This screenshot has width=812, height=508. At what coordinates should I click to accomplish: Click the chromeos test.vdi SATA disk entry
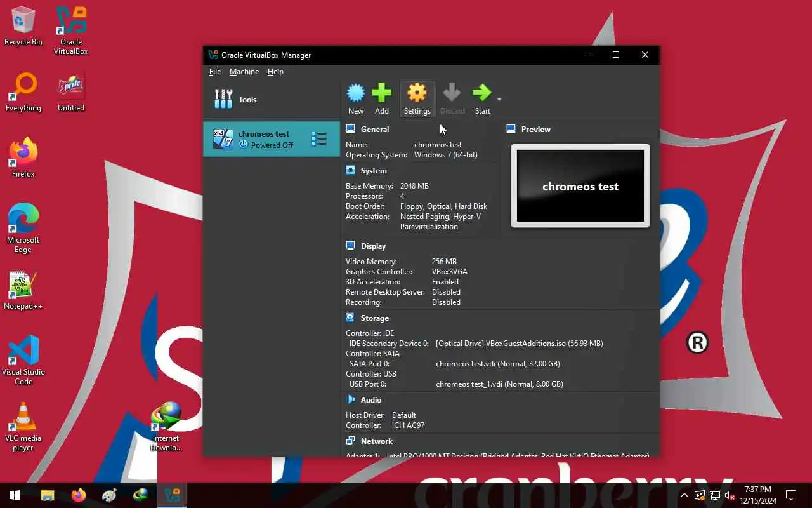[498, 364]
